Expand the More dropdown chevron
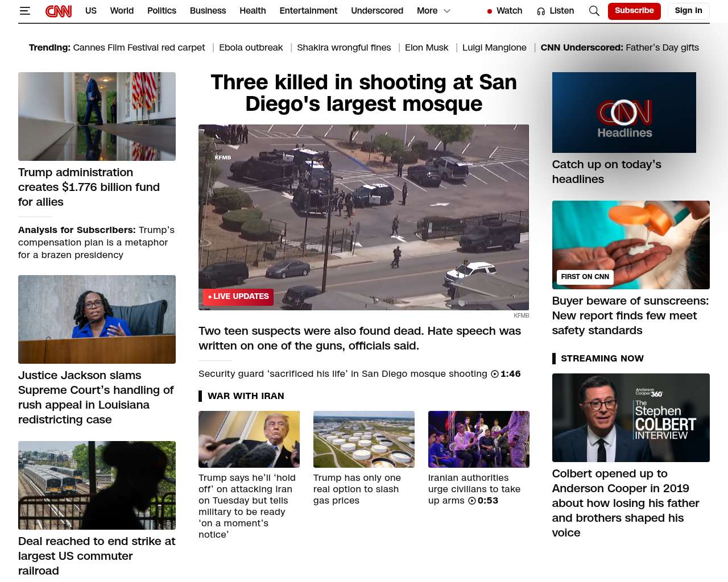728x582 pixels. (x=447, y=11)
